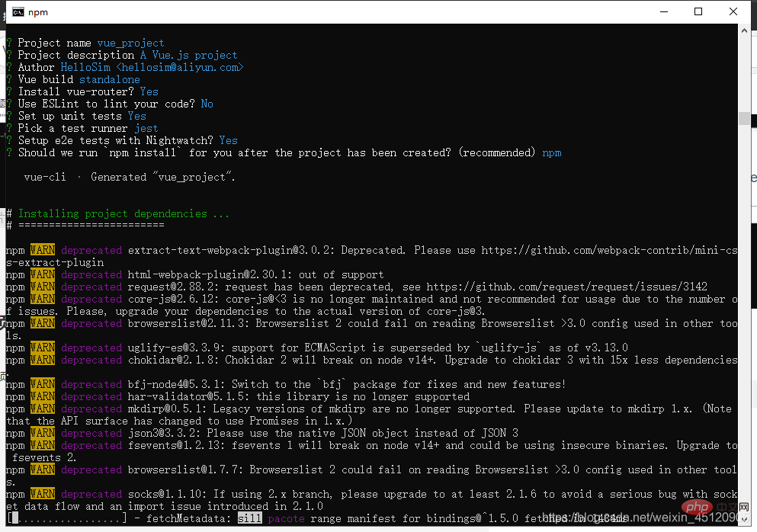Click the 'No' answer for ESLint
Viewport: 757px width, 532px height.
pos(207,104)
